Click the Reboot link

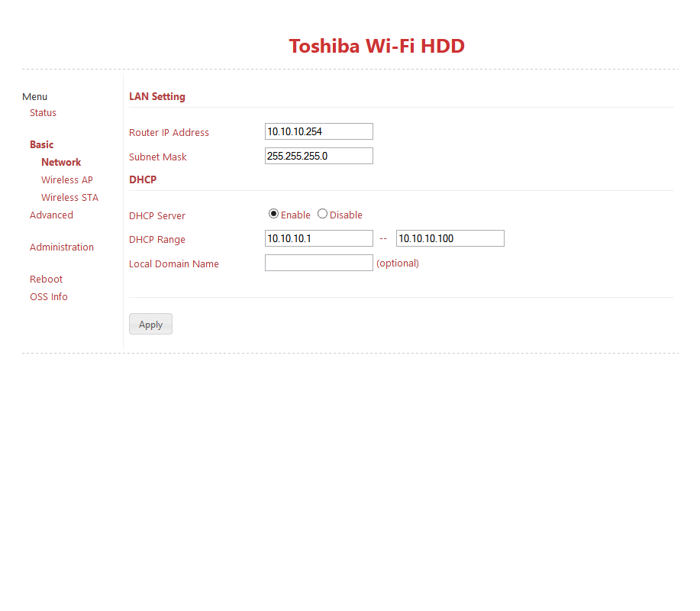point(46,279)
